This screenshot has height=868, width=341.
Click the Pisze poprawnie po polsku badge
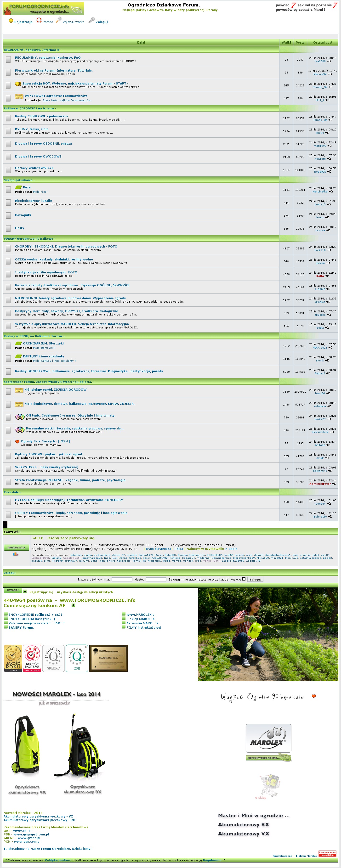327,853
